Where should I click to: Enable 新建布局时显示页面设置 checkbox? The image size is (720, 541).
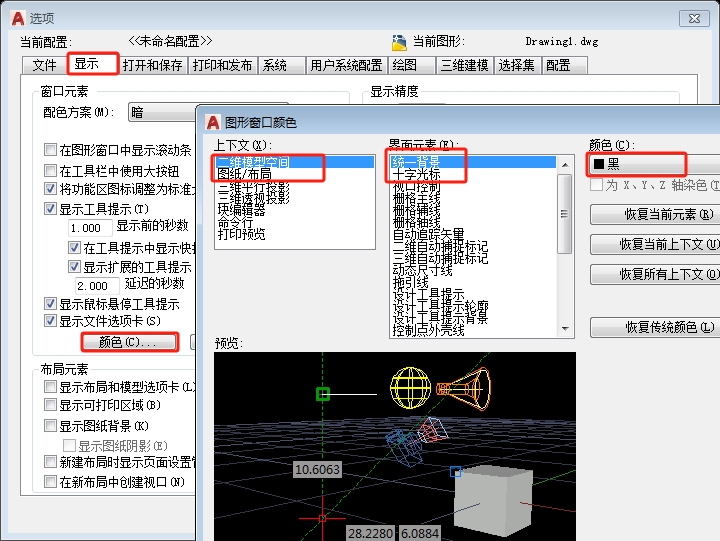[x=50, y=462]
